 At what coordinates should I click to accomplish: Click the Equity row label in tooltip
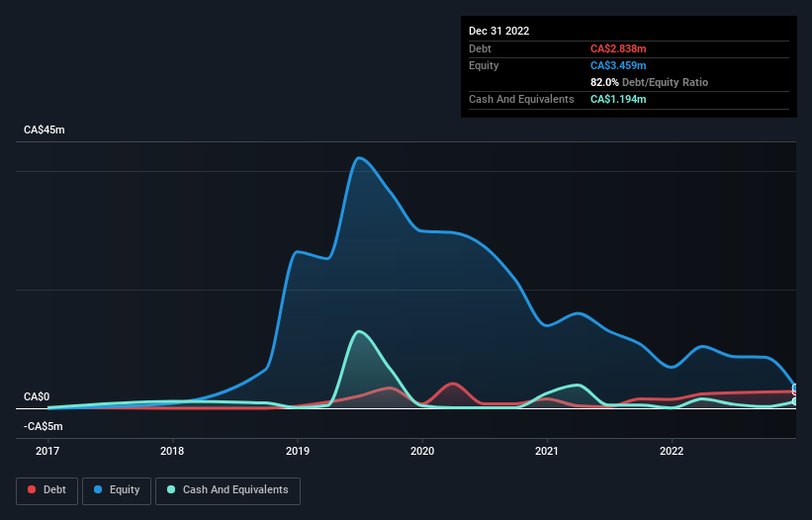[484, 65]
